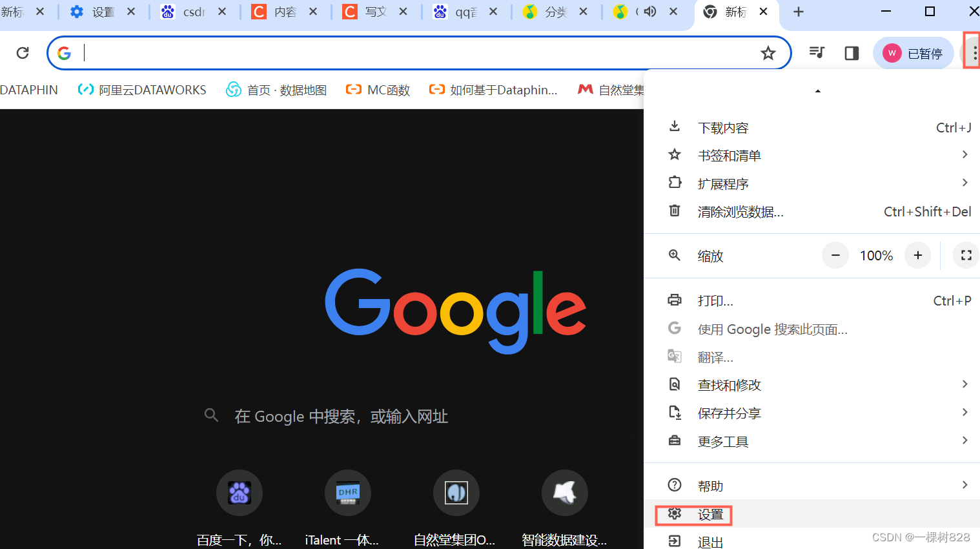Bookmark this page via the star icon

pos(768,54)
